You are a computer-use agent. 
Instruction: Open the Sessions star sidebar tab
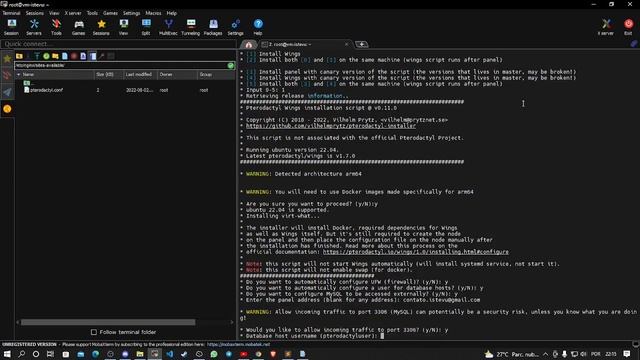(x=7, y=59)
